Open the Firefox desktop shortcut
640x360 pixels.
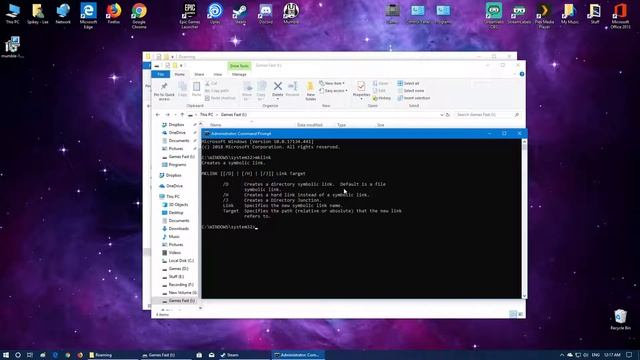[113, 13]
